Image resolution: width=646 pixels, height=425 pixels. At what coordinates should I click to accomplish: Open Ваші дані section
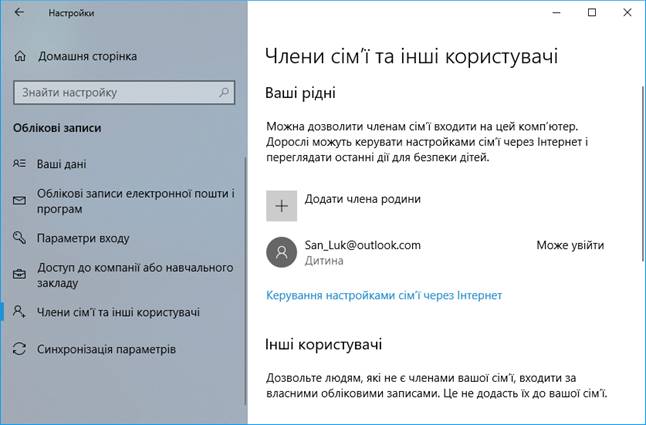pos(61,164)
